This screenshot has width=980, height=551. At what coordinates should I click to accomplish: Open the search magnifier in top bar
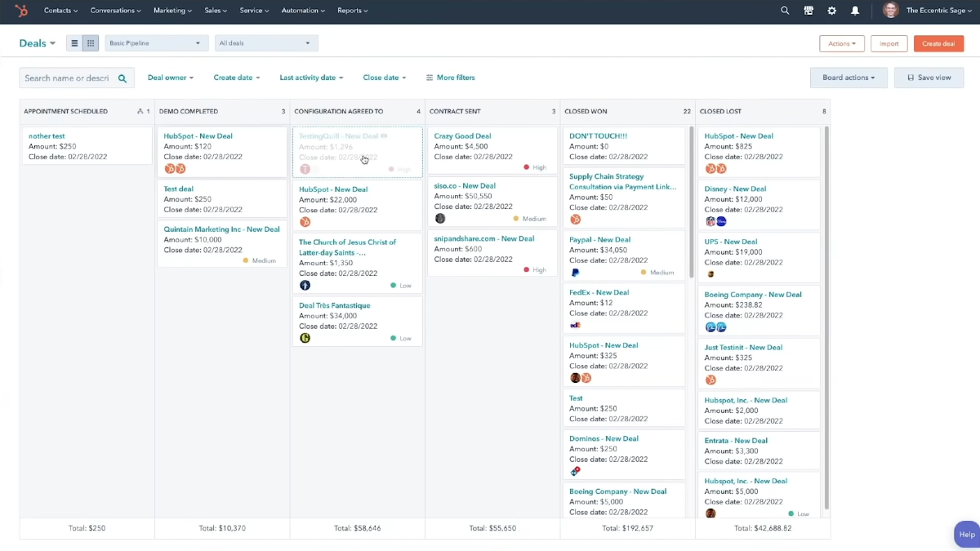[785, 11]
